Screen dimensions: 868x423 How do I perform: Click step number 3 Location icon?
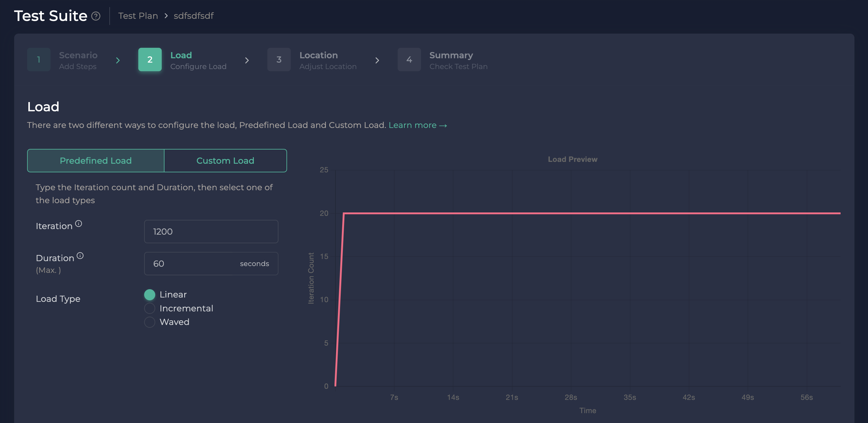pyautogui.click(x=279, y=60)
